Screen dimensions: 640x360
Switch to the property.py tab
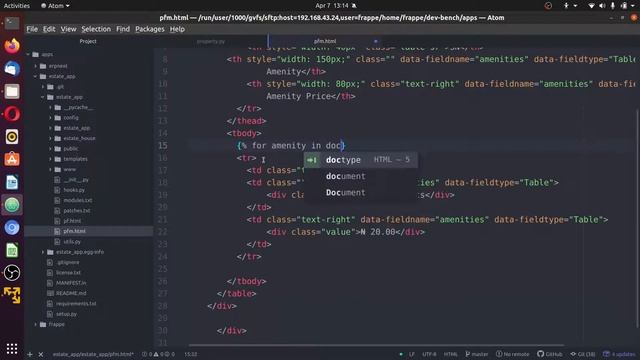tap(211, 41)
